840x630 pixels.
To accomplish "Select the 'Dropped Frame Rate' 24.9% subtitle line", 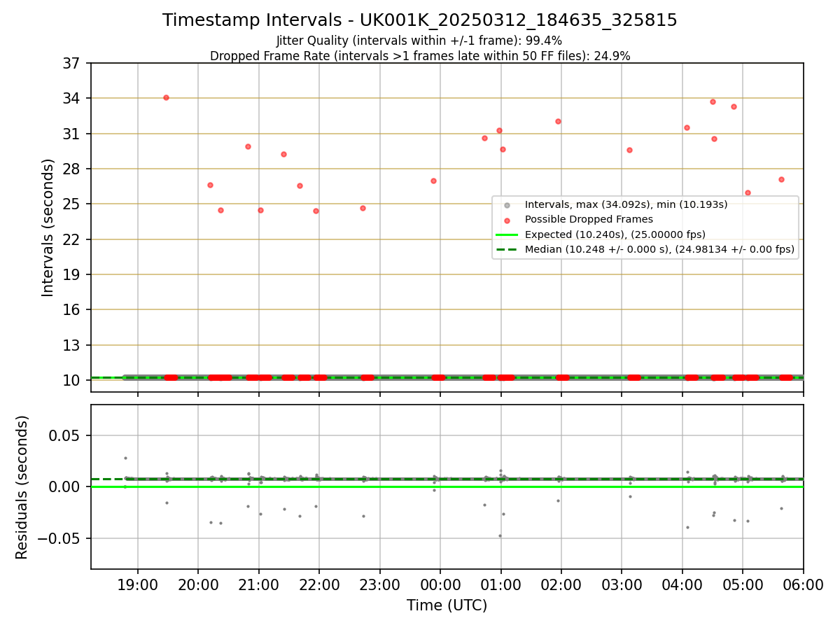I will (420, 56).
